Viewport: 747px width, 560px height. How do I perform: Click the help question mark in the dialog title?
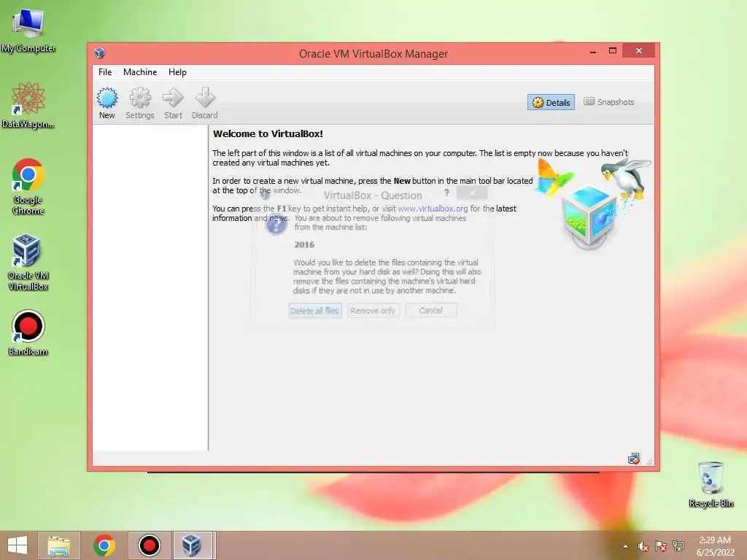click(x=446, y=192)
